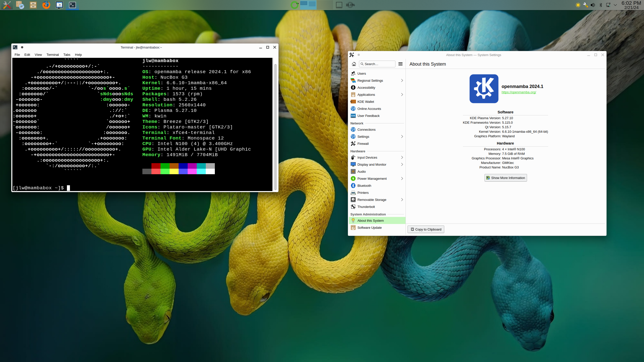Image resolution: width=644 pixels, height=362 pixels.
Task: Click the terminal window icon in titlebar
Action: point(15,47)
